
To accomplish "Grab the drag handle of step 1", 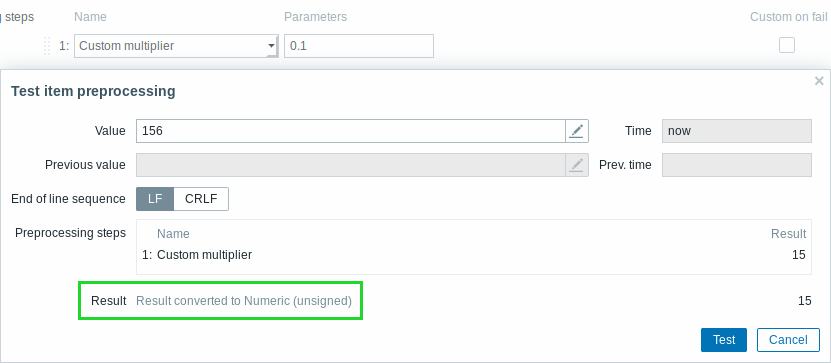I will [47, 46].
